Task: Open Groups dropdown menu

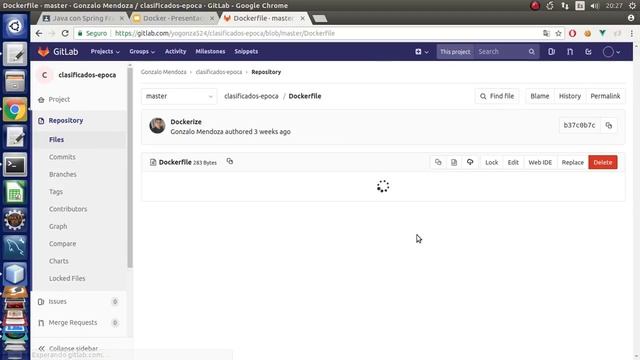Action: 142,51
